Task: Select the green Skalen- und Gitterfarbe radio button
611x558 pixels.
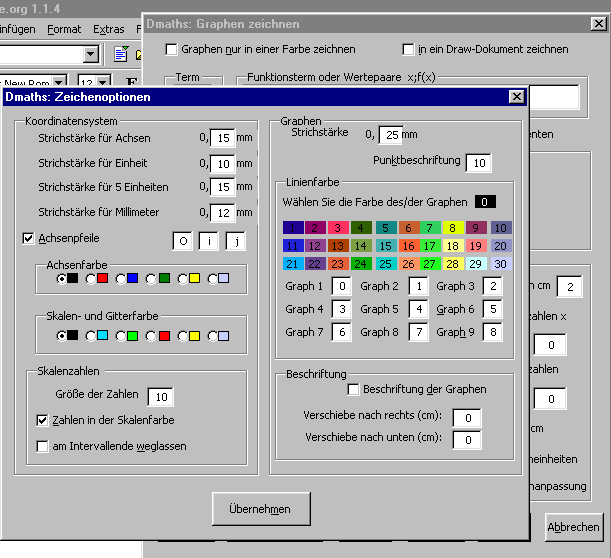Action: click(121, 336)
